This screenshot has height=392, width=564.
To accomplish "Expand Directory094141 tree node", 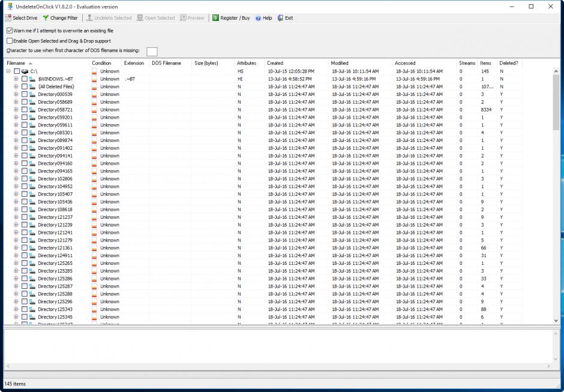I will 16,156.
